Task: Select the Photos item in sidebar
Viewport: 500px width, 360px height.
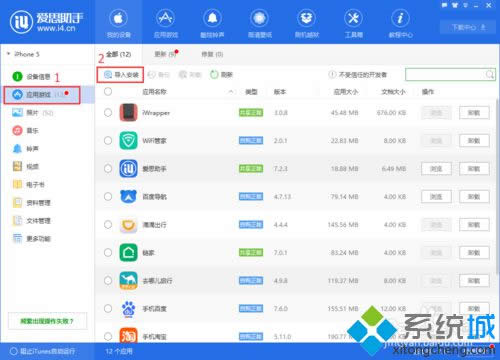Action: [x=32, y=113]
